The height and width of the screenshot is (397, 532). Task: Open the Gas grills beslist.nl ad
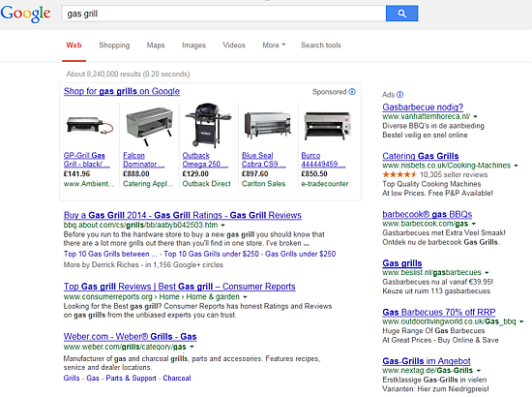coord(402,263)
